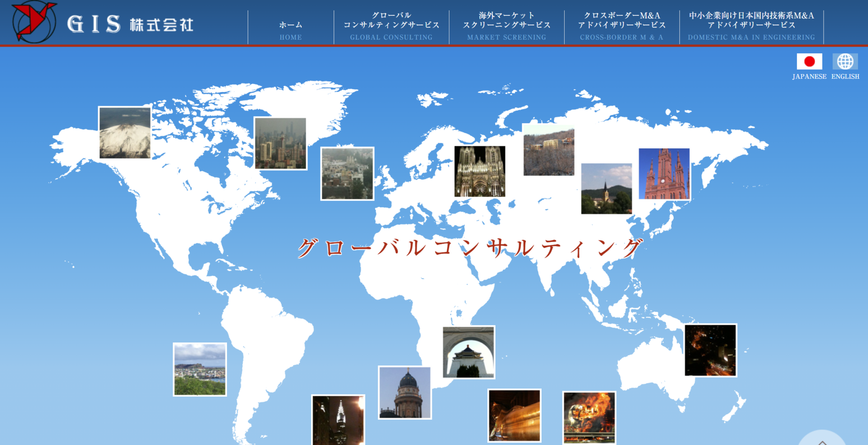The width and height of the screenshot is (868, 445).
Task: Open the night city lights photo
Action: click(x=710, y=350)
